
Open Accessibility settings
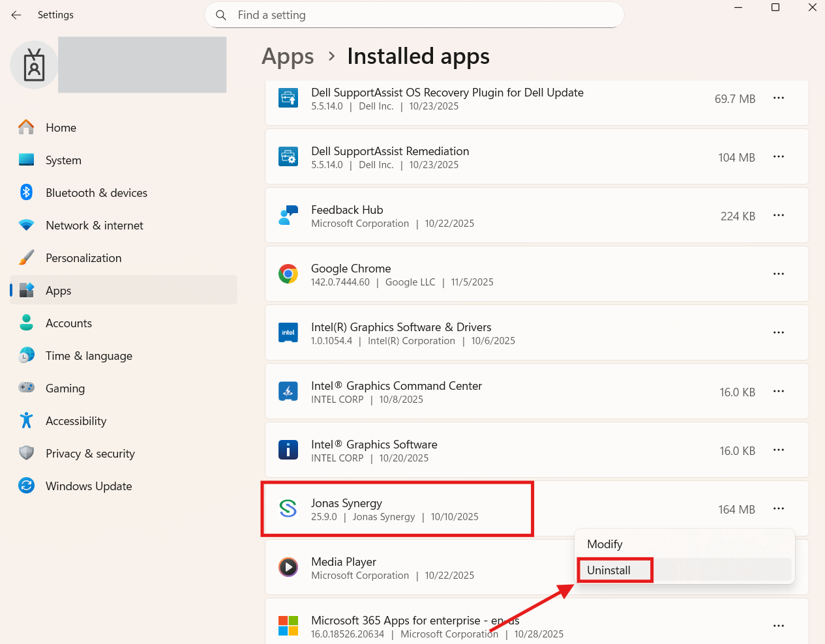click(x=123, y=421)
